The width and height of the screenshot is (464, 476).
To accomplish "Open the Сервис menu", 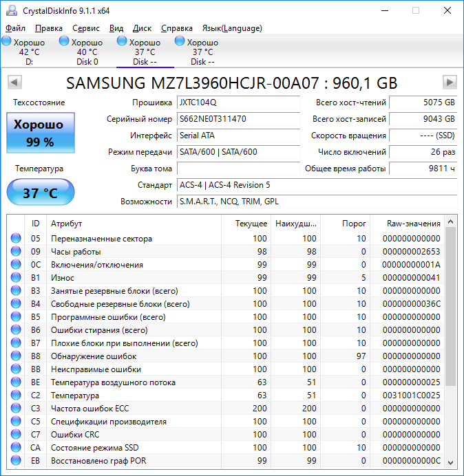I will 86,28.
